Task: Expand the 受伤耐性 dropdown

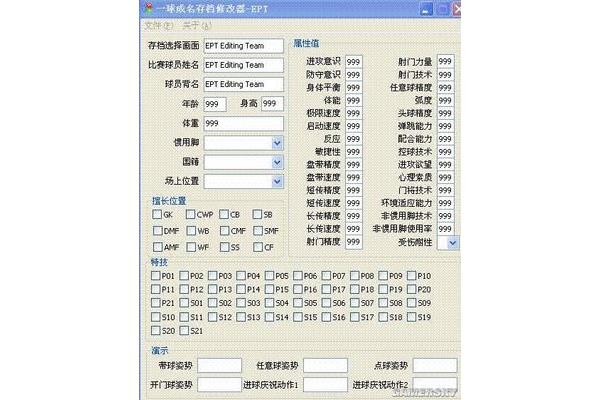Action: (x=452, y=242)
